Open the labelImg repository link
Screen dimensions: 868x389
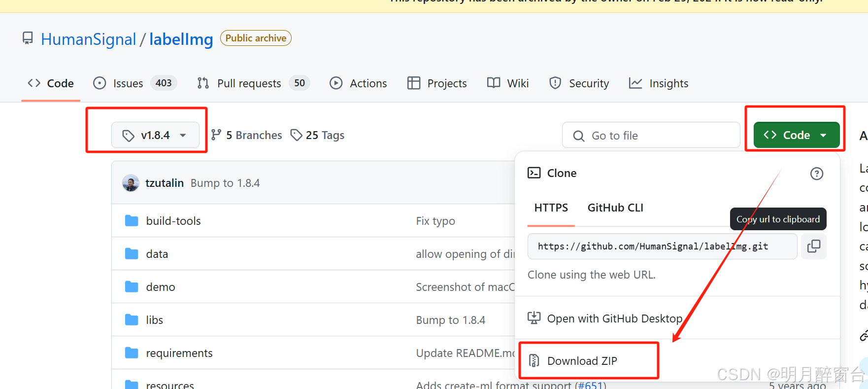point(181,39)
